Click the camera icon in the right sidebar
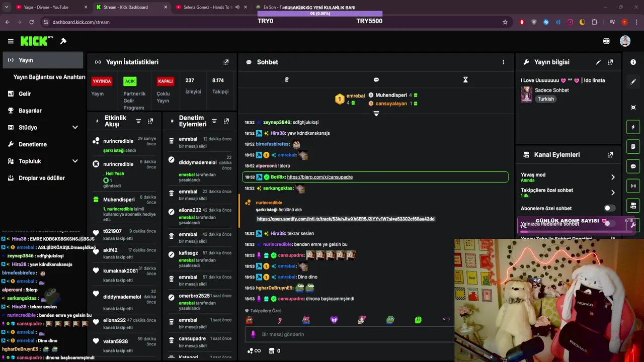This screenshot has height=362, width=644. (x=633, y=206)
